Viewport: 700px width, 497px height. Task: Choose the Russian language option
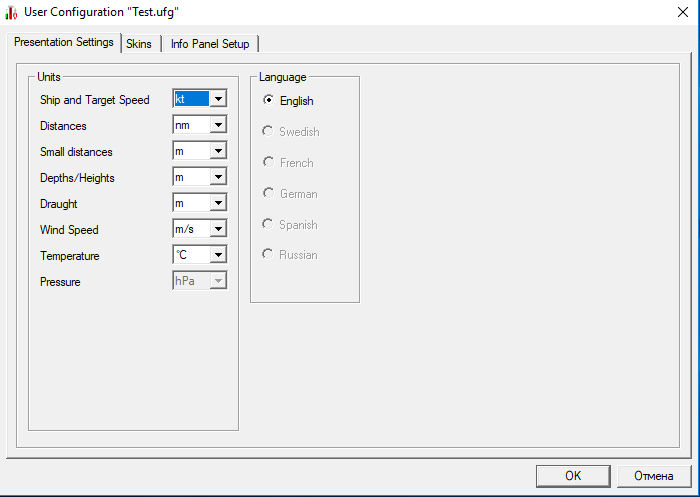(x=268, y=254)
